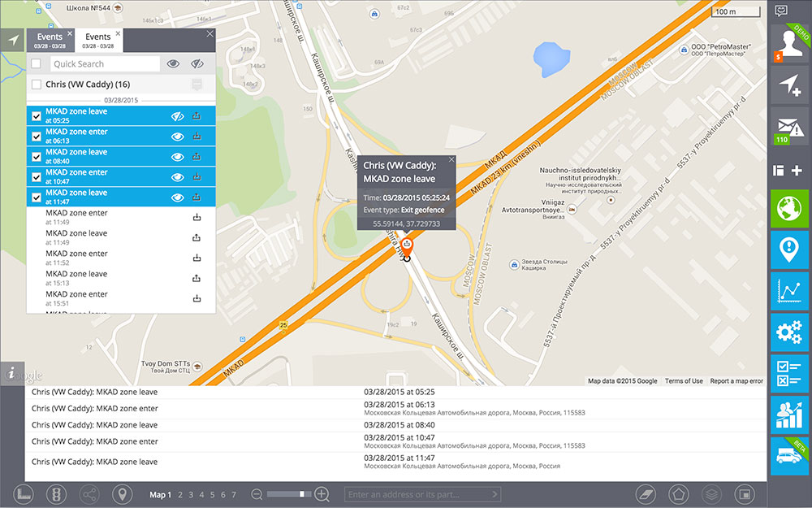Open the demo user account panel

pos(789,44)
